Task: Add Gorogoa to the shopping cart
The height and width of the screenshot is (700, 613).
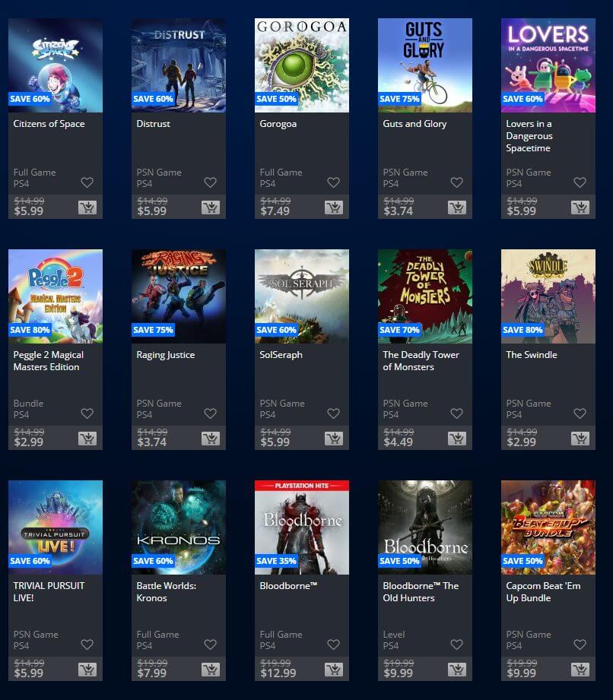Action: (334, 207)
